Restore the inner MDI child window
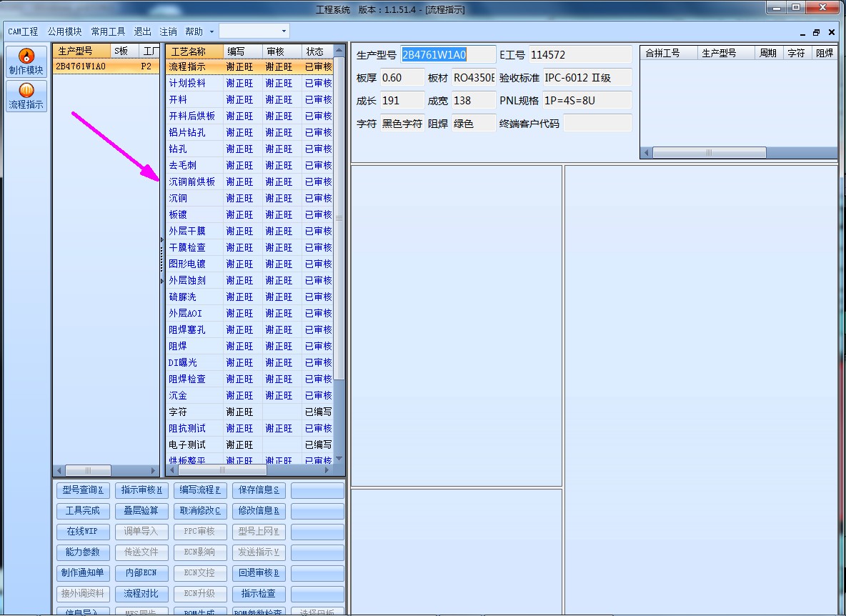This screenshot has width=846, height=616. [816, 32]
